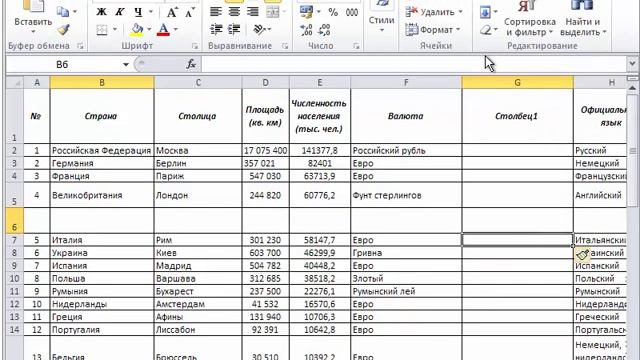The height and width of the screenshot is (360, 640).
Task: Click the vertical scrollbar up arrow
Action: point(633,88)
